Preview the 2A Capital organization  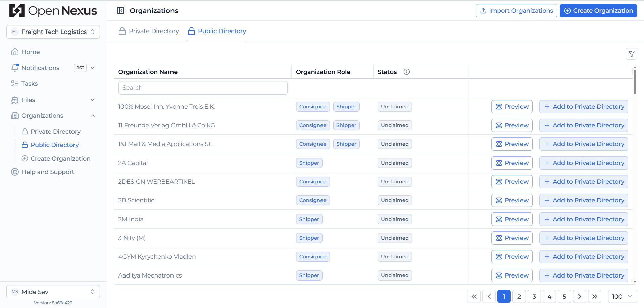(512, 163)
